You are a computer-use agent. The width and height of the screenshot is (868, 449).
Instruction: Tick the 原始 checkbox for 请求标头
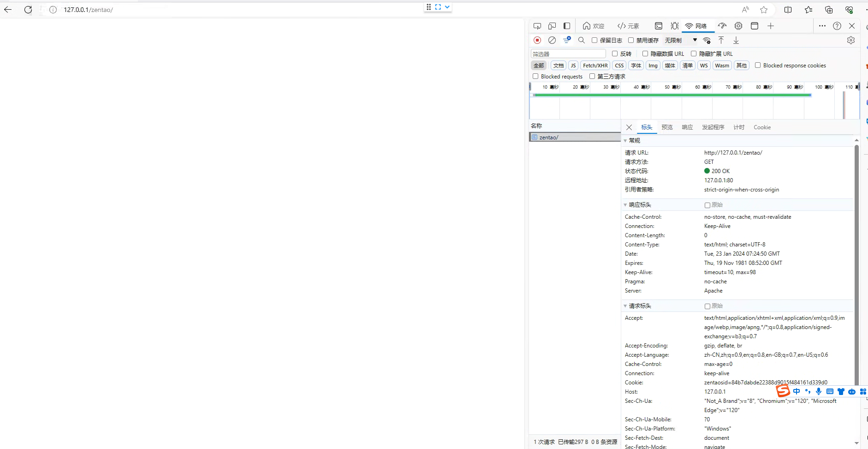click(707, 306)
